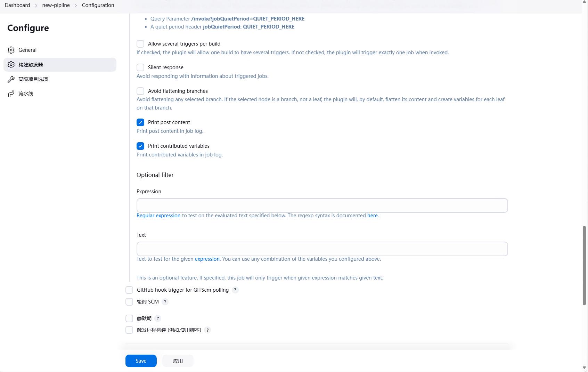
Task: Click the General gear icon in sidebar
Action: (x=11, y=50)
